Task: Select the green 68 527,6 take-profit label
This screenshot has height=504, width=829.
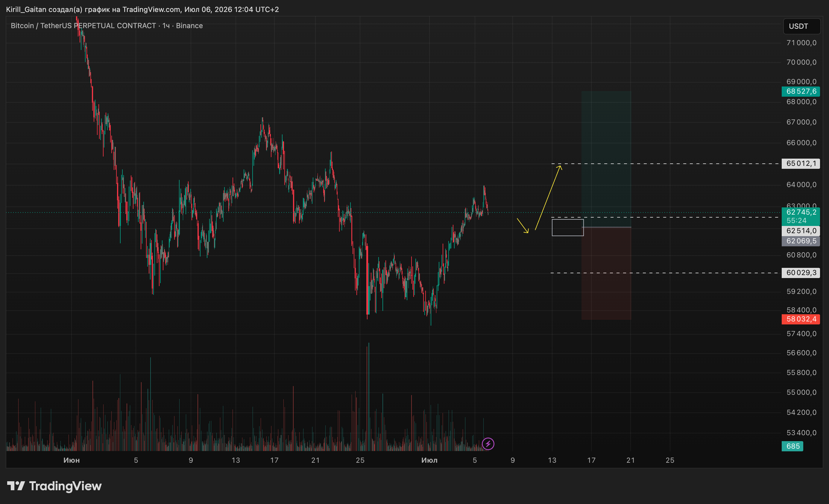Action: click(x=801, y=92)
